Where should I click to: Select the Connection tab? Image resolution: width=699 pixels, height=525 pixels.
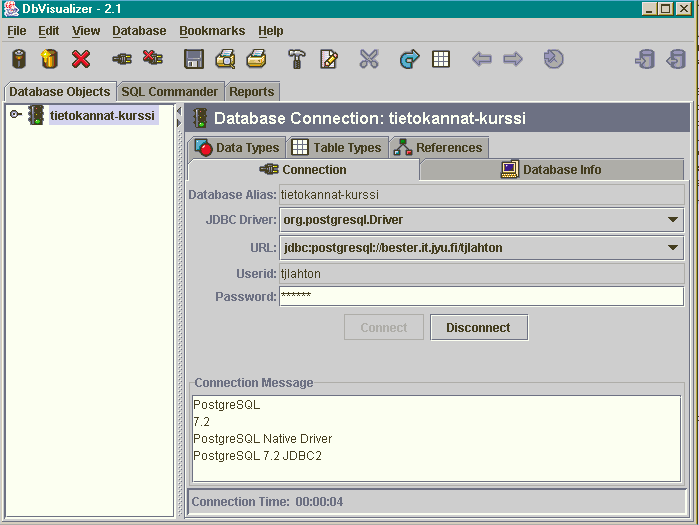point(303,170)
